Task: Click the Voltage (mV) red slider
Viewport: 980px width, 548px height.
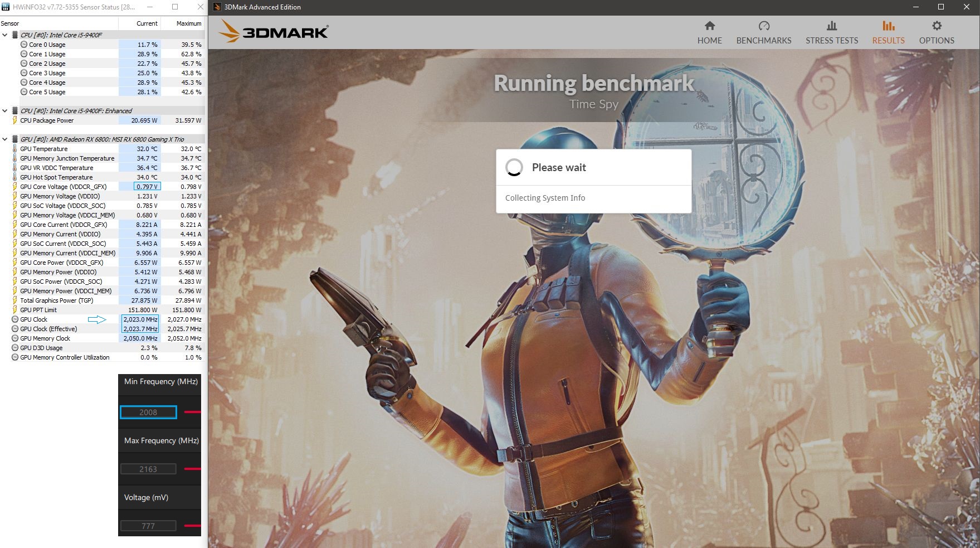Action: [192, 526]
